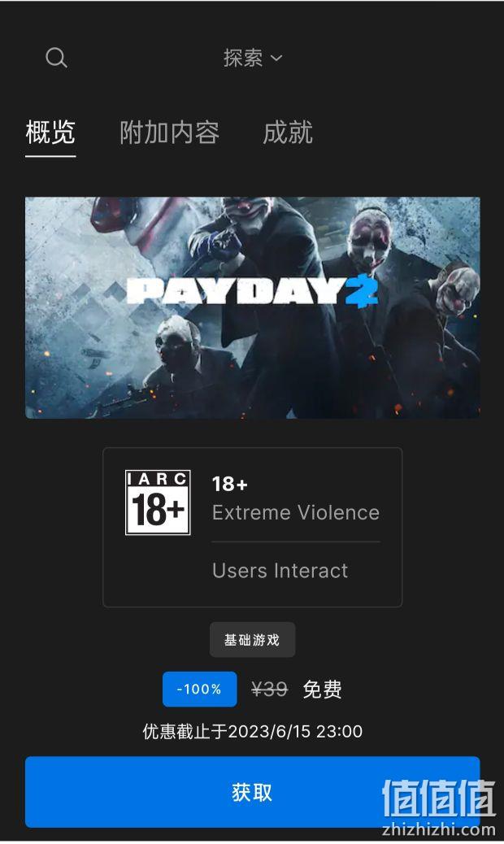Click the blue -100% discount badge

pyautogui.click(x=199, y=689)
